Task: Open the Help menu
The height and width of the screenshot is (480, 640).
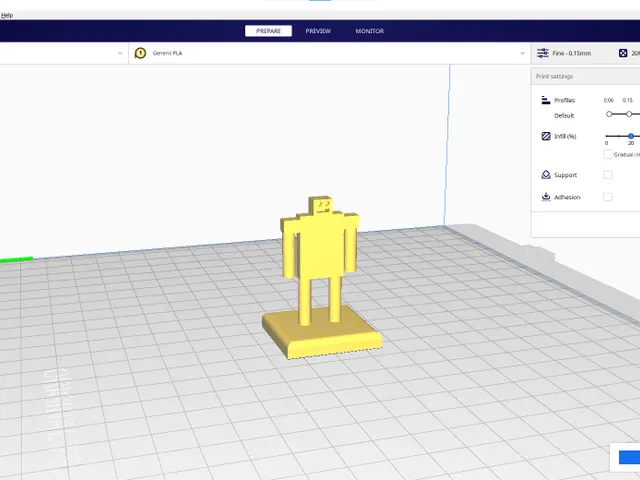Action: point(7,16)
